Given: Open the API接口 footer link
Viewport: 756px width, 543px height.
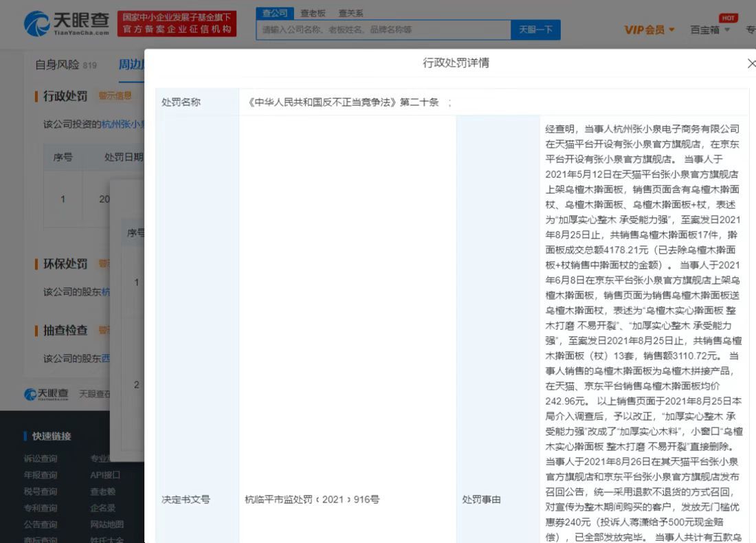Looking at the screenshot, I should pyautogui.click(x=104, y=475).
